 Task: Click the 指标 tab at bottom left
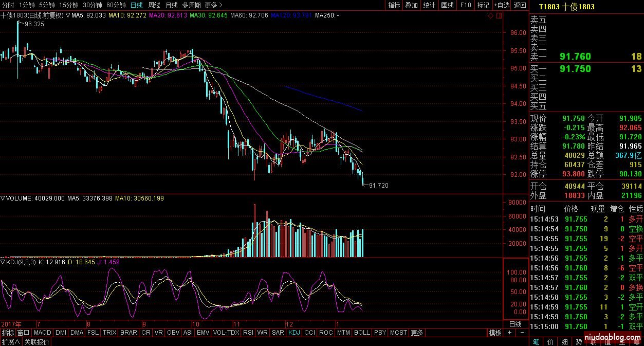[x=8, y=333]
